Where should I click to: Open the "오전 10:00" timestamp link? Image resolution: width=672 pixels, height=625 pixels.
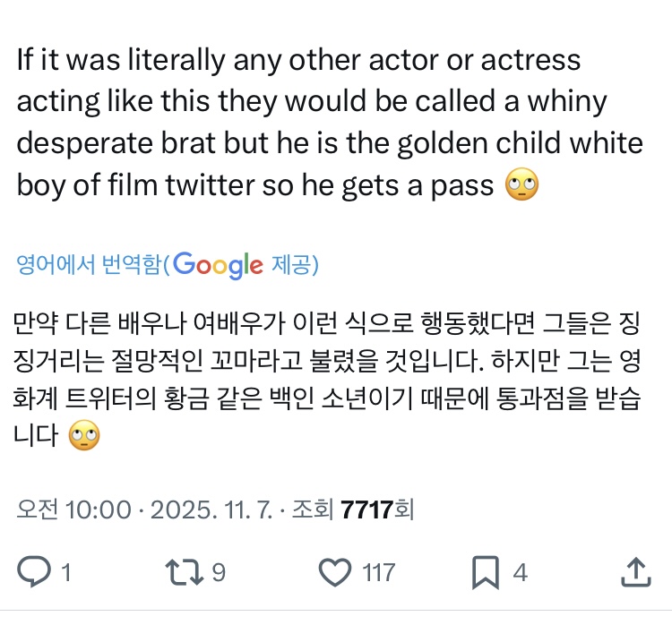point(73,509)
